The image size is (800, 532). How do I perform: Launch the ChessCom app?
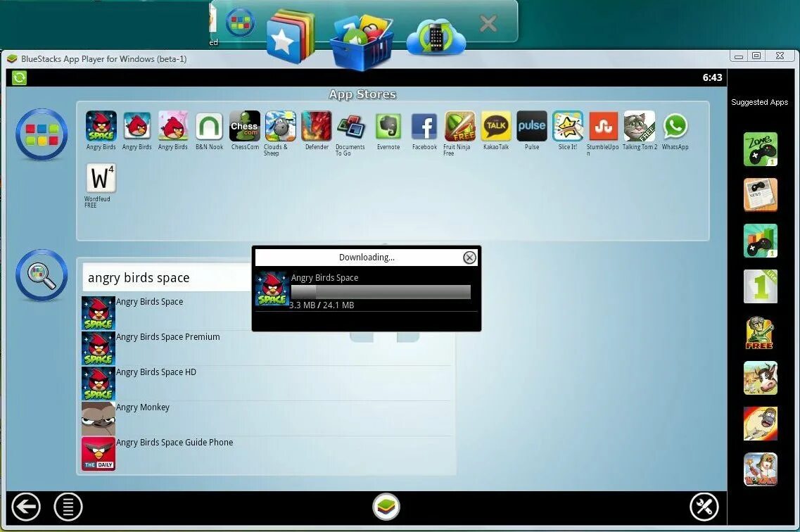tap(245, 126)
